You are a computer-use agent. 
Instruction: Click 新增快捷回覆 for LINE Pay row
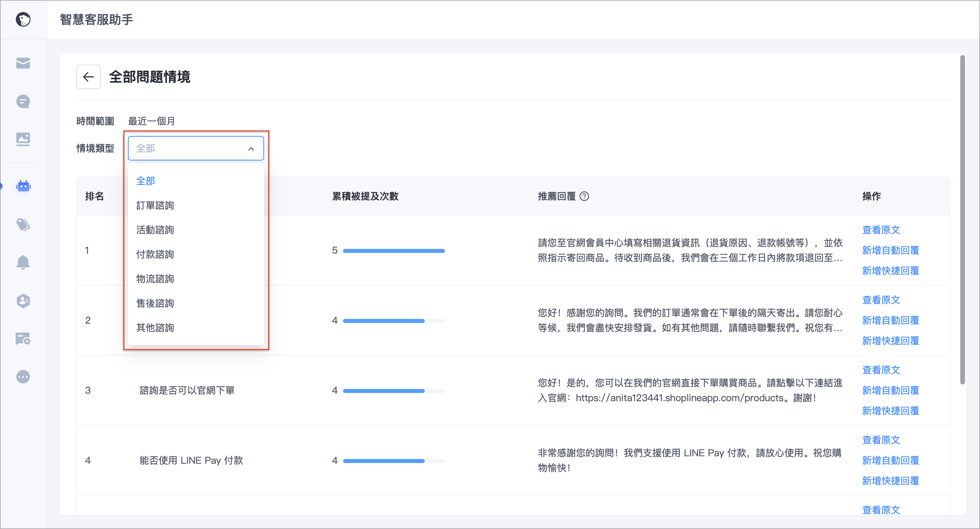coord(891,481)
